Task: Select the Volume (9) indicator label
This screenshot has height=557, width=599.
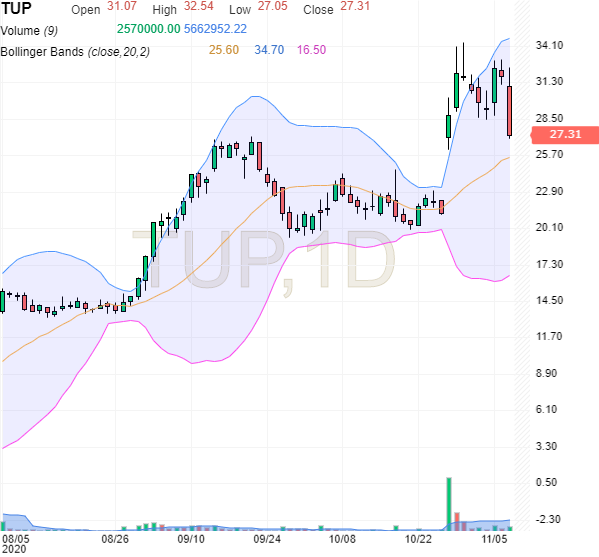Action: point(29,31)
